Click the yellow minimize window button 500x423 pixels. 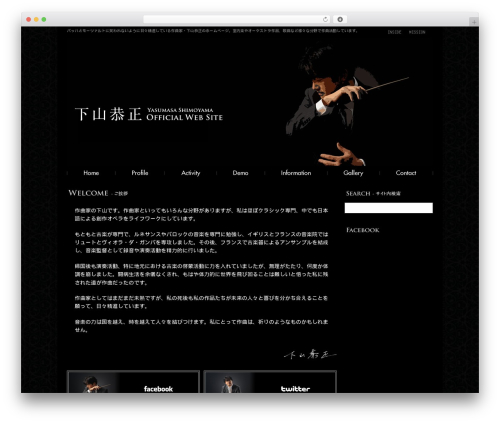click(x=36, y=19)
